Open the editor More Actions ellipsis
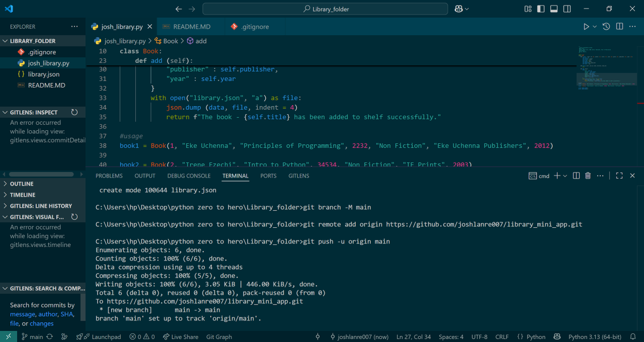Viewport: 644px width, 342px height. pos(632,26)
